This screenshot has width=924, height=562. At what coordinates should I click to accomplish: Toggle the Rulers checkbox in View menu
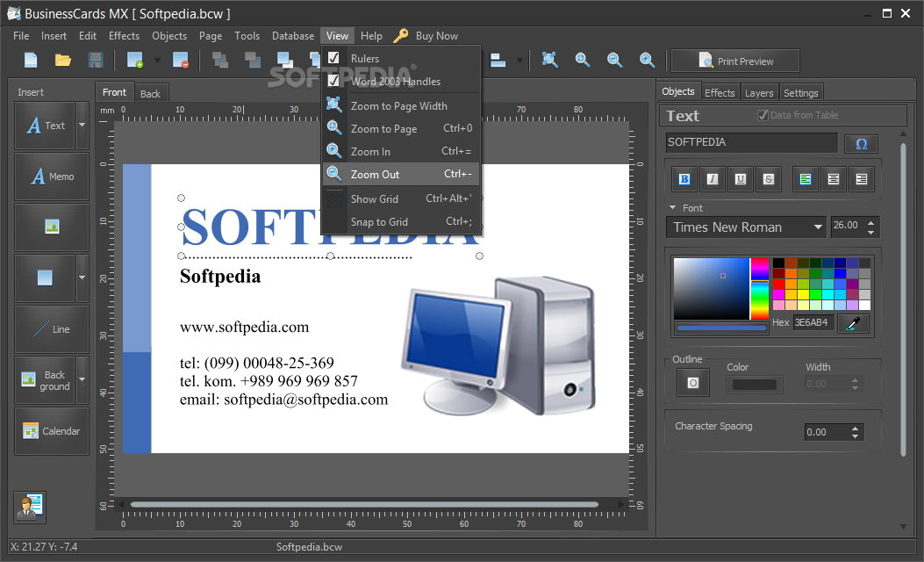333,58
